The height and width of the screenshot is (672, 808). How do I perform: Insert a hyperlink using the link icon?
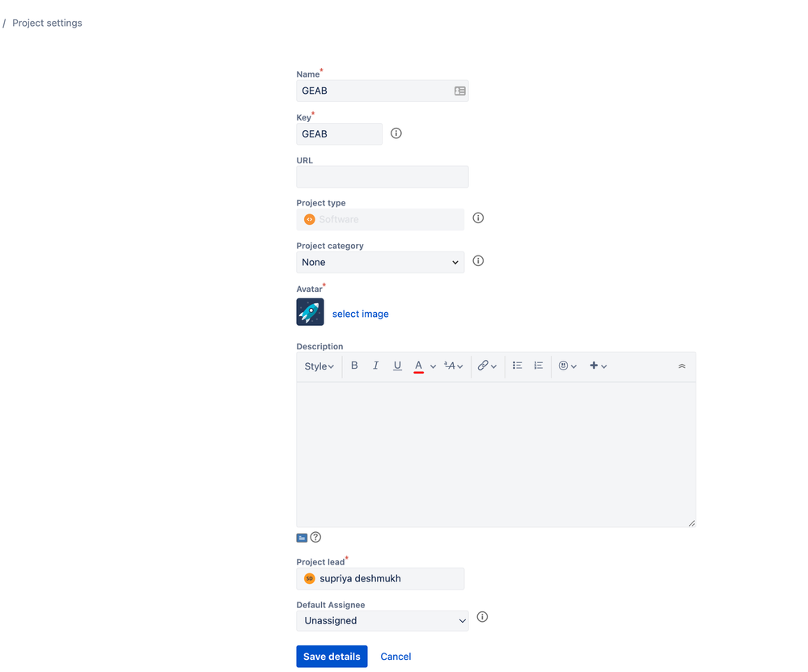coord(484,366)
